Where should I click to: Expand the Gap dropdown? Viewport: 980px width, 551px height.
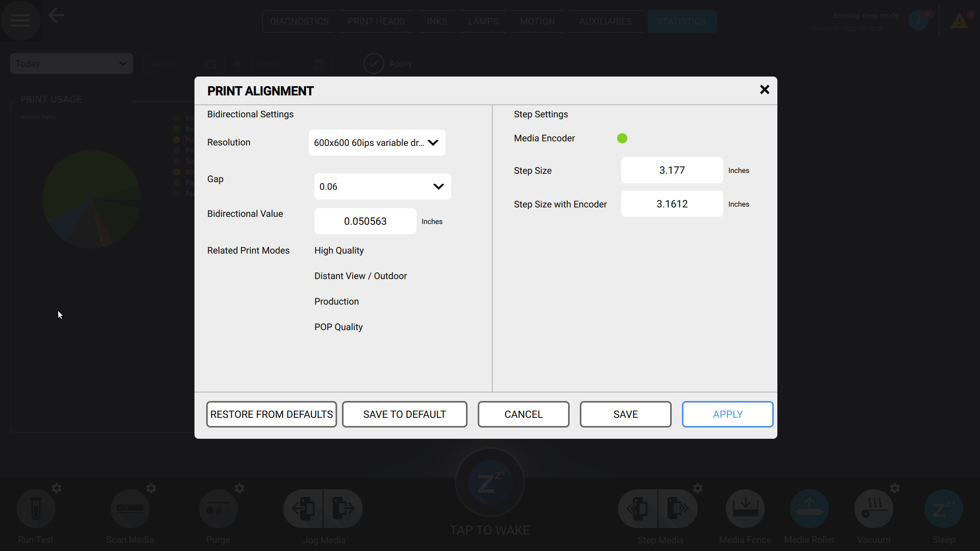(382, 186)
